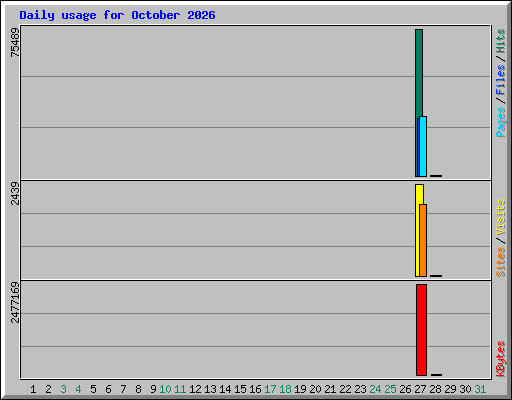Click green day label 3
The height and width of the screenshot is (400, 512).
click(63, 389)
